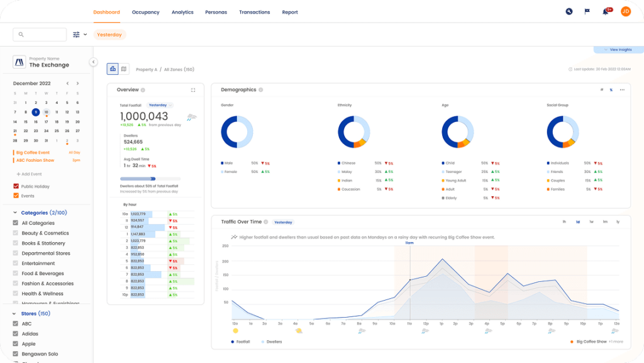Click the View Insights button
644x363 pixels.
(618, 50)
